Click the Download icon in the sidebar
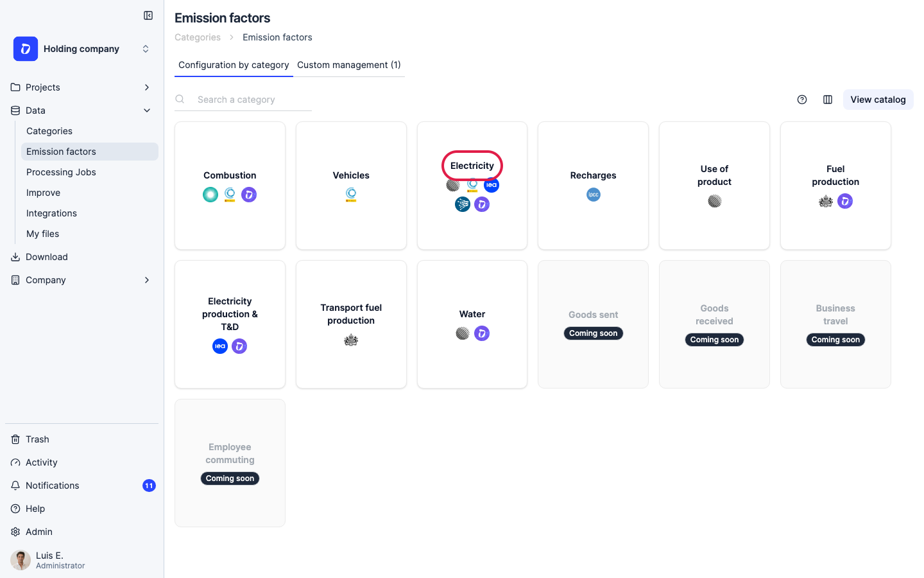 click(15, 257)
